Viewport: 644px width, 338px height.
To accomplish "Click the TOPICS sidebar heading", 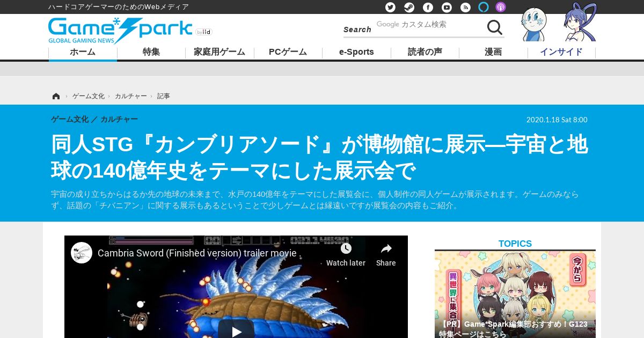I will (x=515, y=244).
